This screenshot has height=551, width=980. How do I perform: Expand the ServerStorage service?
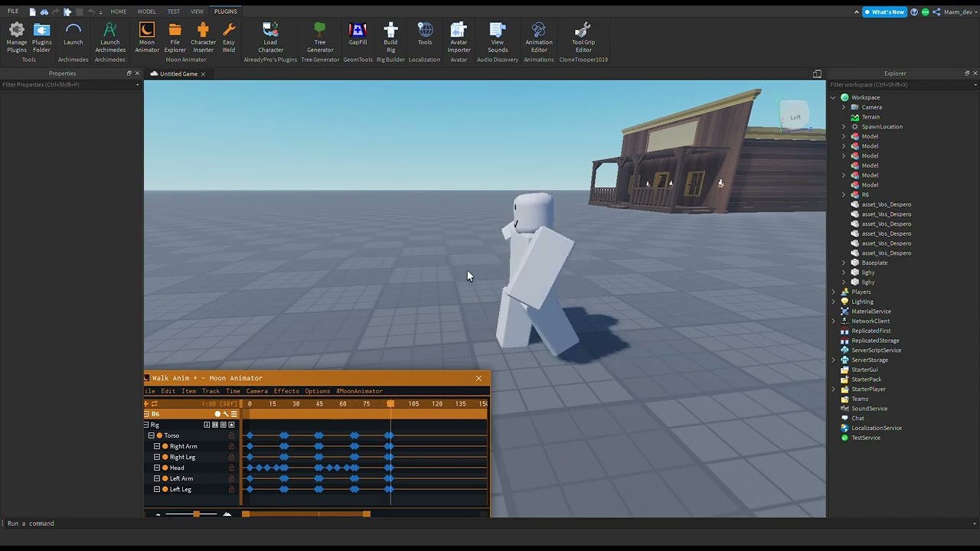[834, 360]
